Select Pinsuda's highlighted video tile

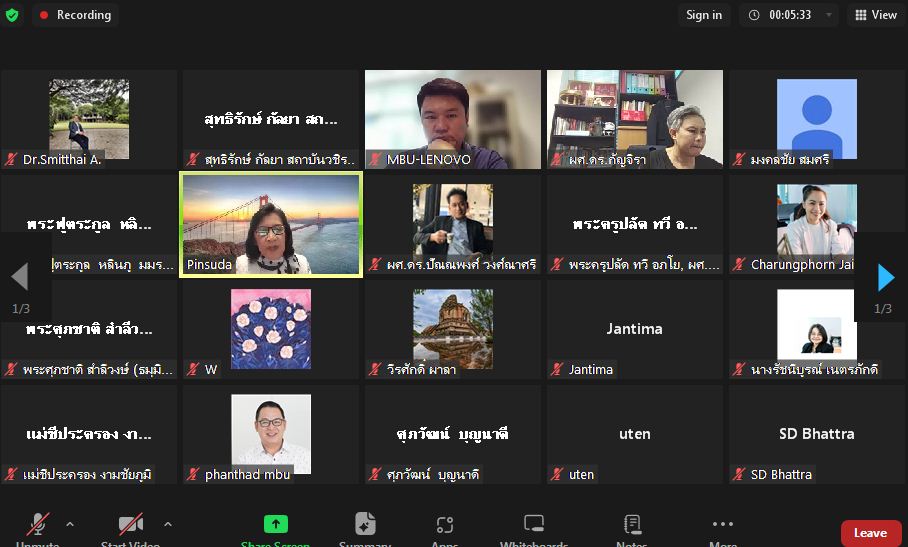click(x=271, y=225)
